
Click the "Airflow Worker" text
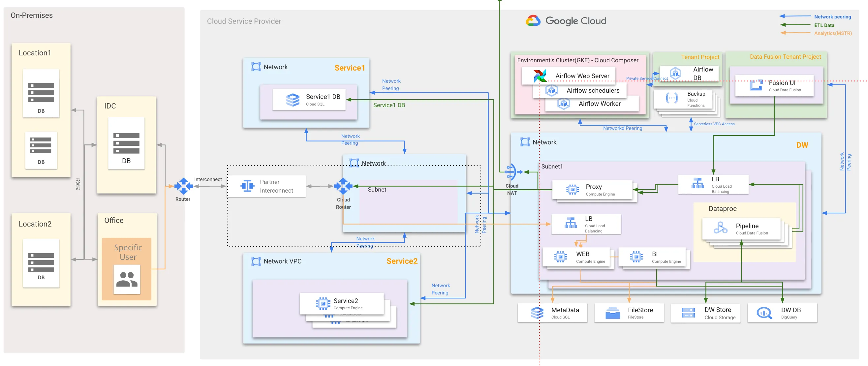[x=600, y=104]
